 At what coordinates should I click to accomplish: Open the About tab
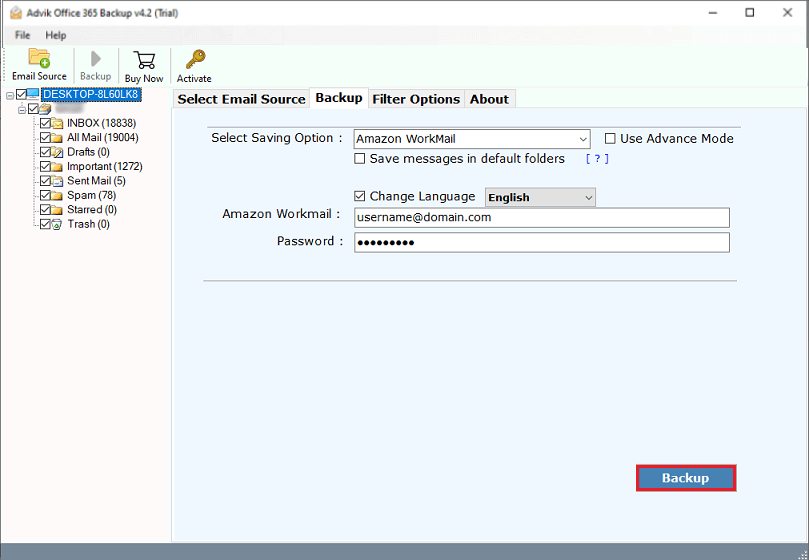tap(489, 99)
